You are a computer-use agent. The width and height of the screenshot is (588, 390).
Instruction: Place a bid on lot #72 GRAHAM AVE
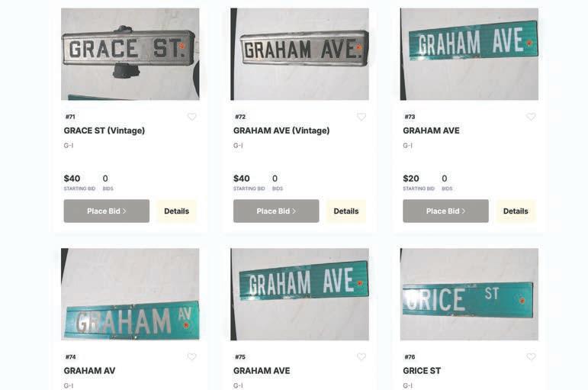point(276,211)
